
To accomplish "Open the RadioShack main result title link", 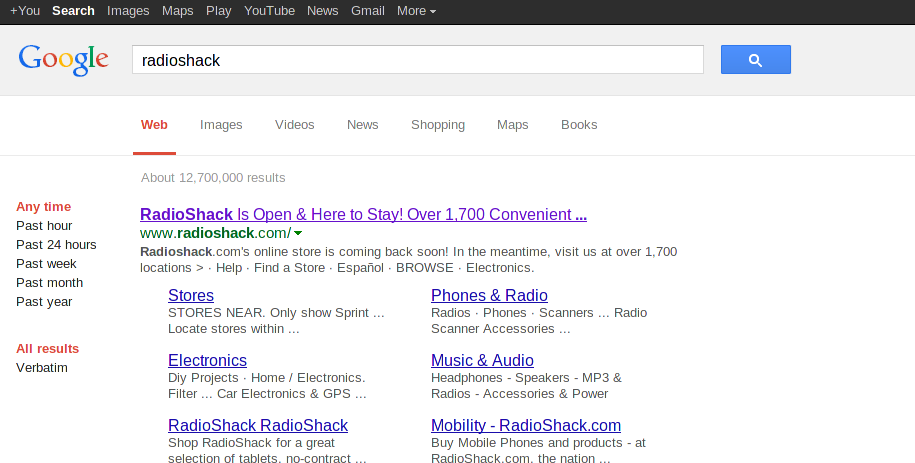I will (x=363, y=214).
